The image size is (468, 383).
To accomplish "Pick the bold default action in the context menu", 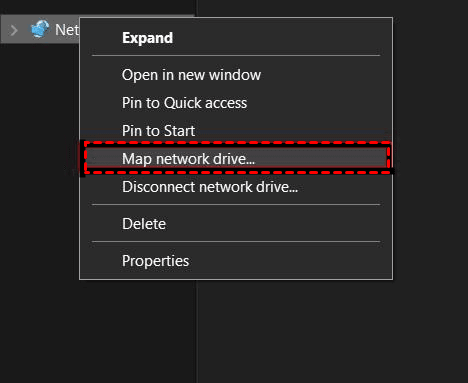I will click(147, 38).
